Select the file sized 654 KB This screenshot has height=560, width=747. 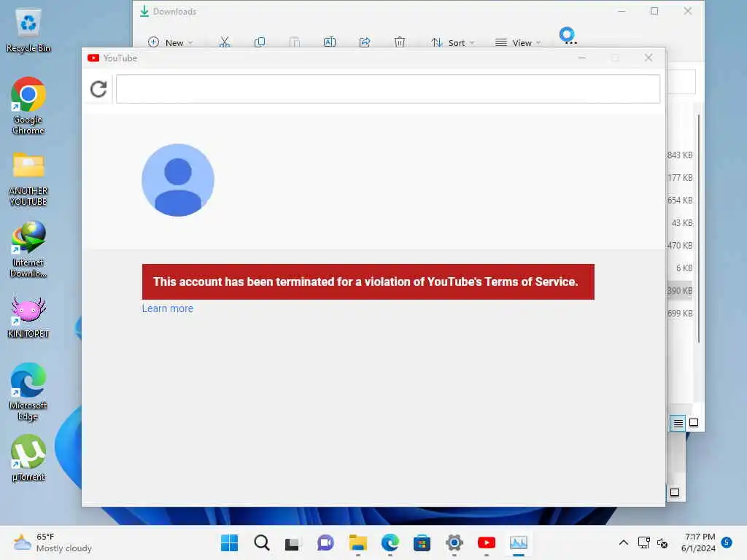coord(680,201)
